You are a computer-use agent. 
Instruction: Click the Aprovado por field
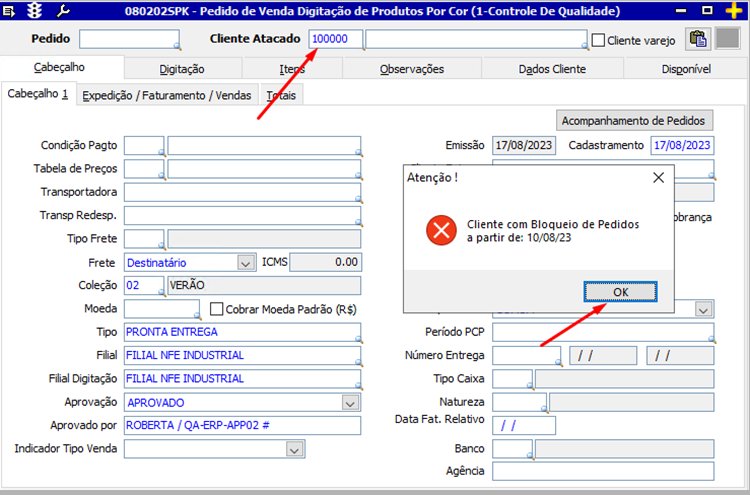click(243, 425)
